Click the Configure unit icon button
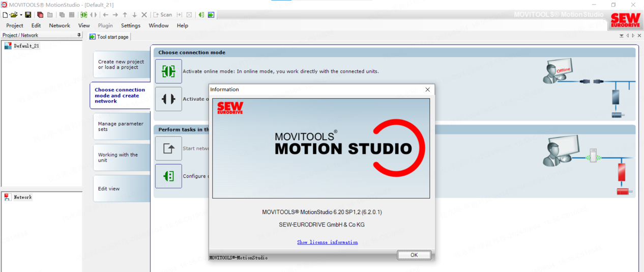 point(168,176)
